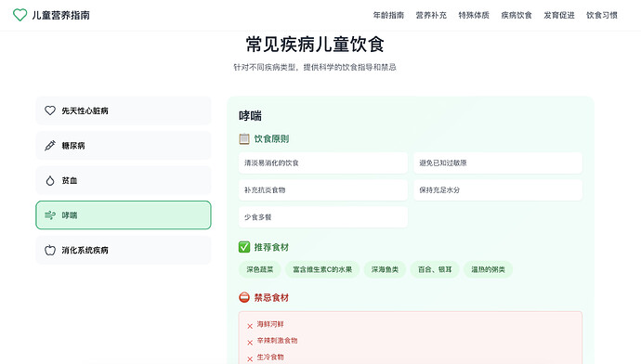641x364 pixels.
Task: Click the 推荐食材 section heading
Action: tap(271, 247)
